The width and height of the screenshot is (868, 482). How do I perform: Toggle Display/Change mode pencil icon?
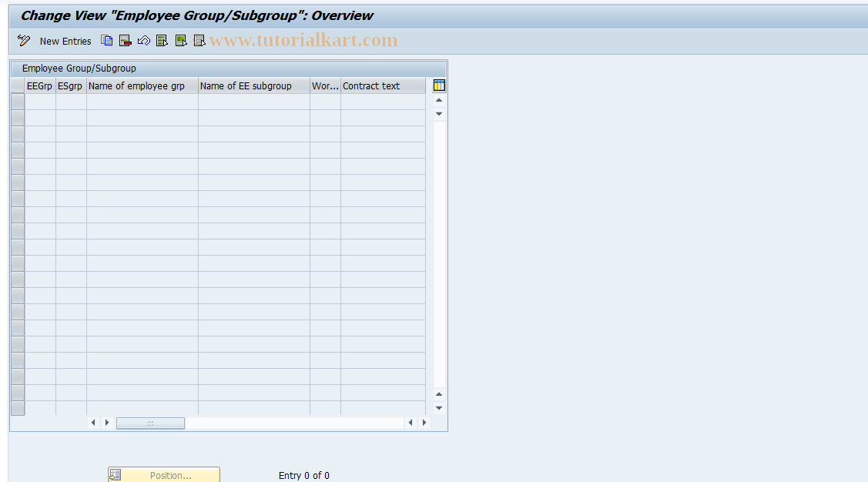[24, 40]
